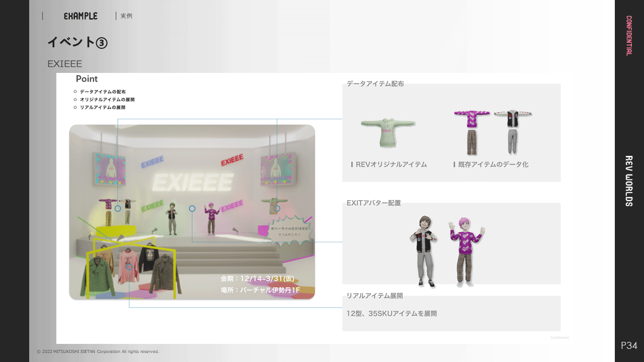Click the circle marker on the rack's pink shirt

tap(129, 267)
